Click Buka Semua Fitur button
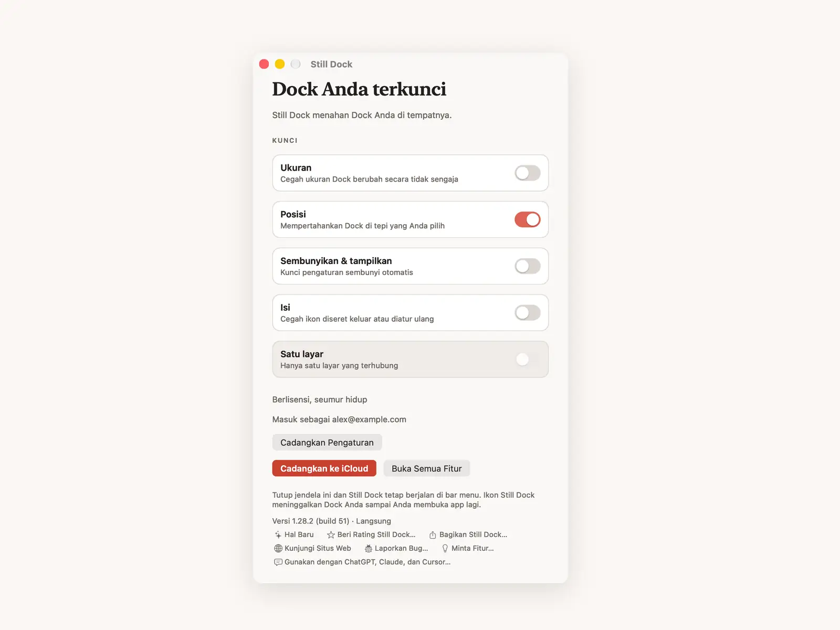The image size is (840, 630). 427,468
